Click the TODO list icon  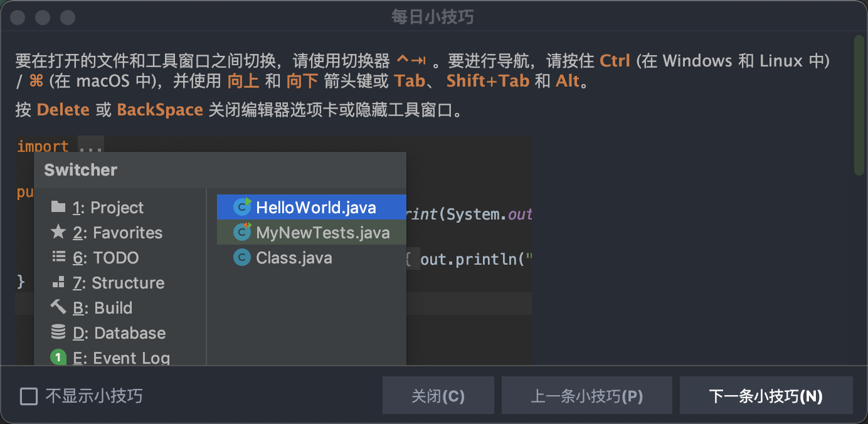(x=58, y=257)
